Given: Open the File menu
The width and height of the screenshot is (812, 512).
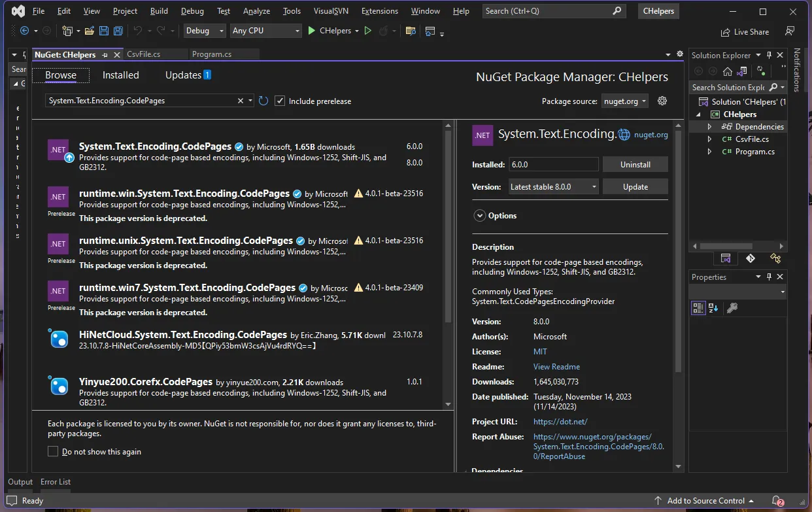Looking at the screenshot, I should (39, 11).
